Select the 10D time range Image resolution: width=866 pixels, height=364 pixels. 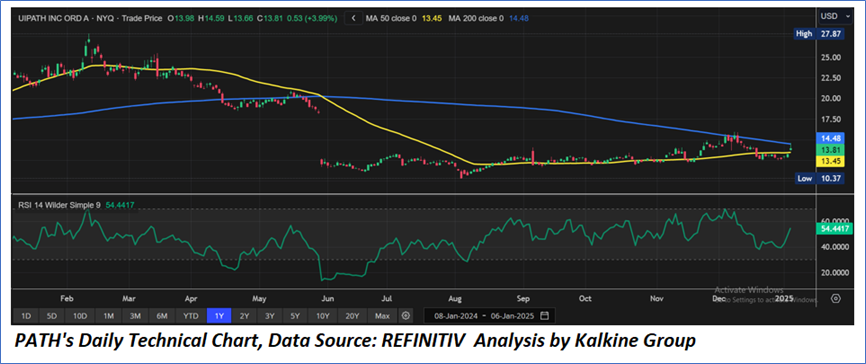pos(80,316)
